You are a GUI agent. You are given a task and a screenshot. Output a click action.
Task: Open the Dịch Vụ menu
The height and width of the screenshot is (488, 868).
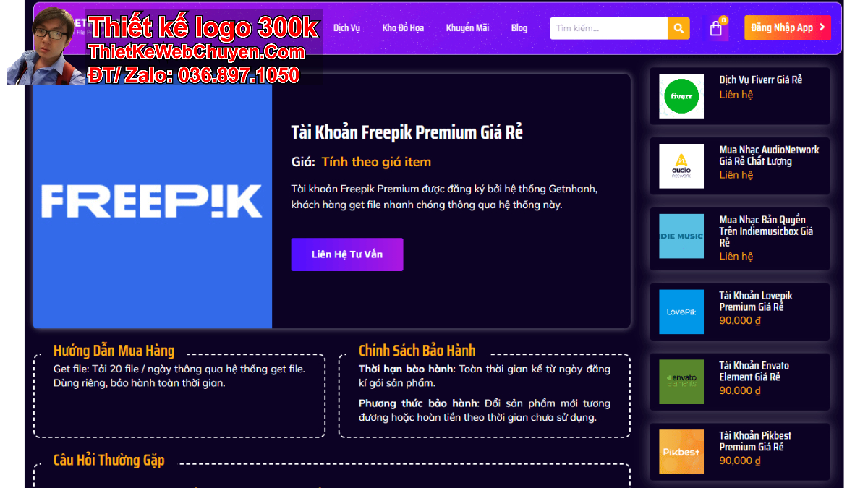[x=346, y=28]
